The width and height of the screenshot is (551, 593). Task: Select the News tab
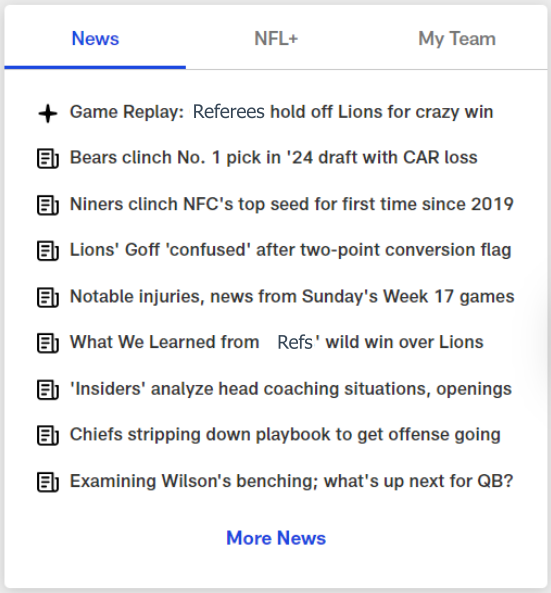(95, 39)
